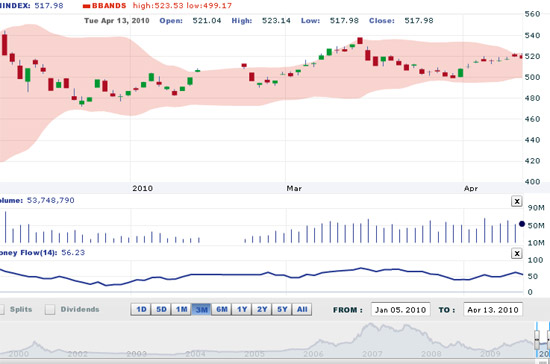Switch chart to 1M range
The width and height of the screenshot is (550, 364).
click(x=181, y=310)
